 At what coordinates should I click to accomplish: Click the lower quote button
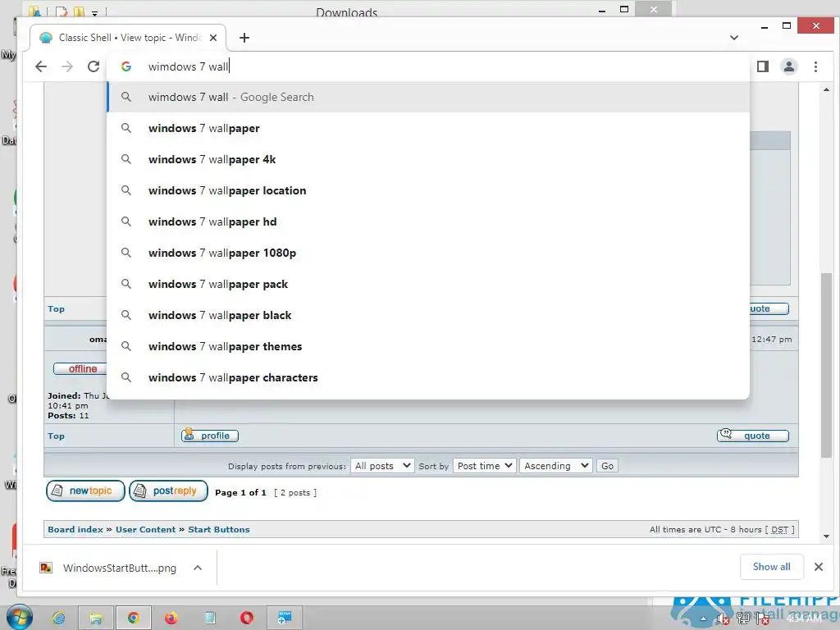click(x=753, y=435)
